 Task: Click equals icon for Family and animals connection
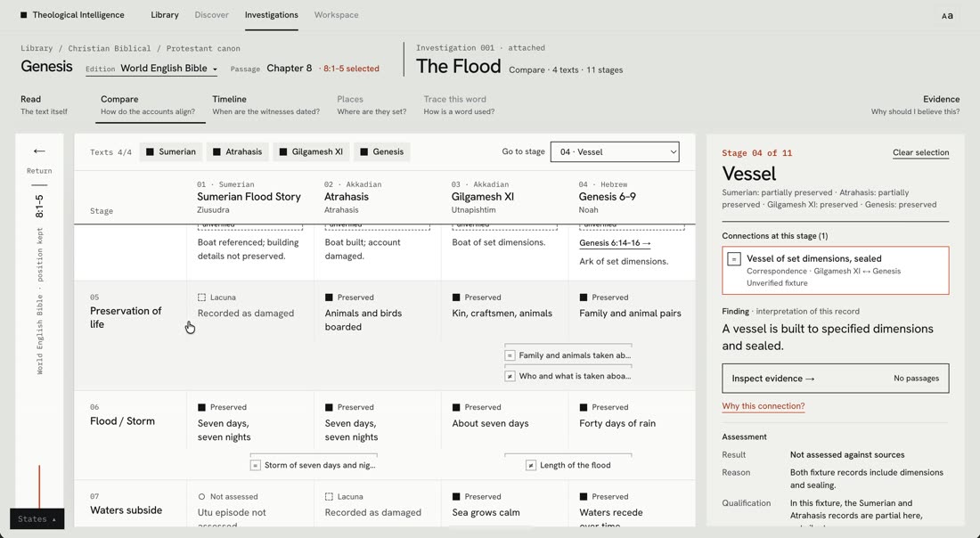(510, 355)
